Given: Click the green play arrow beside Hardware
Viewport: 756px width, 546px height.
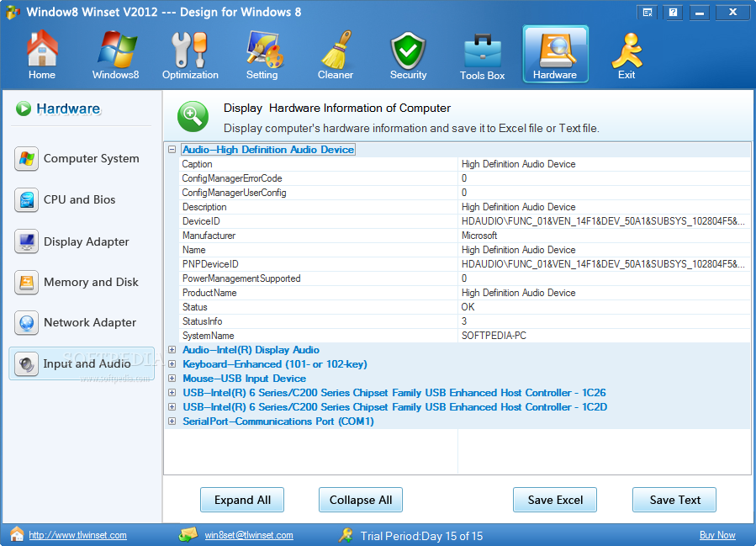Looking at the screenshot, I should coord(24,109).
